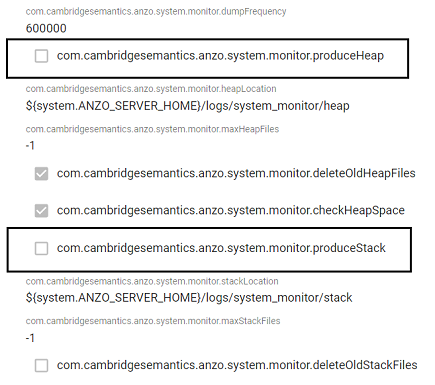Click the small stackLocation field caption
Viewport: 435px width, 385px height.
[x=152, y=281]
